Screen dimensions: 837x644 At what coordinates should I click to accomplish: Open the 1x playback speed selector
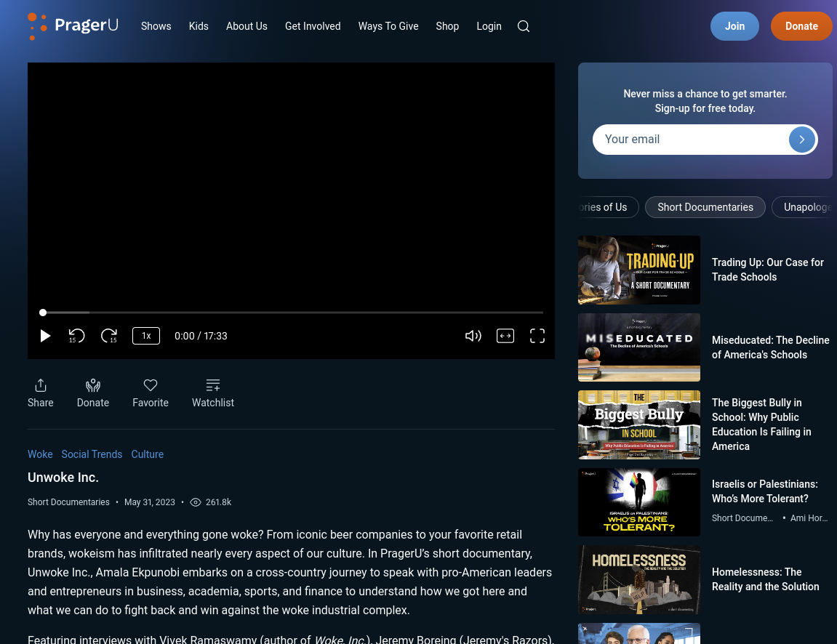point(146,336)
